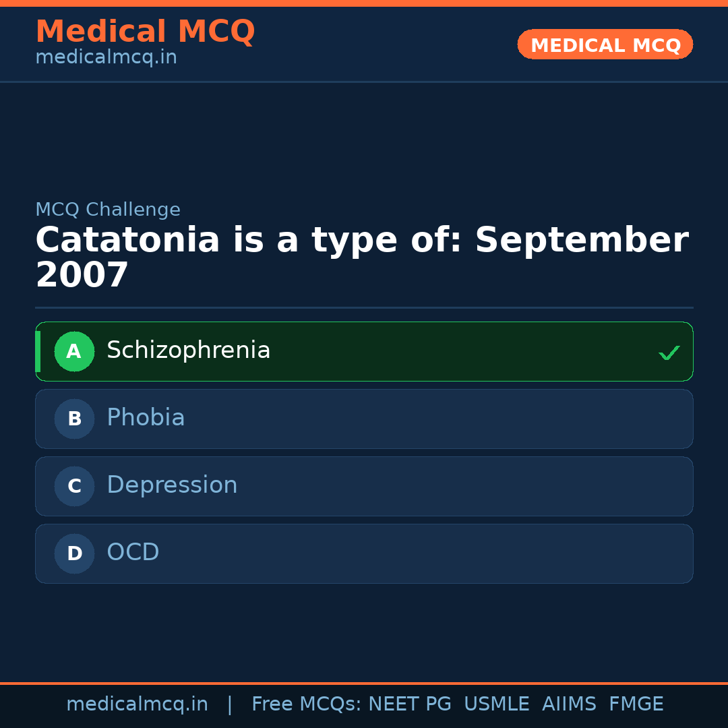Click the circular C badge icon
The image size is (728, 728).
[74, 486]
